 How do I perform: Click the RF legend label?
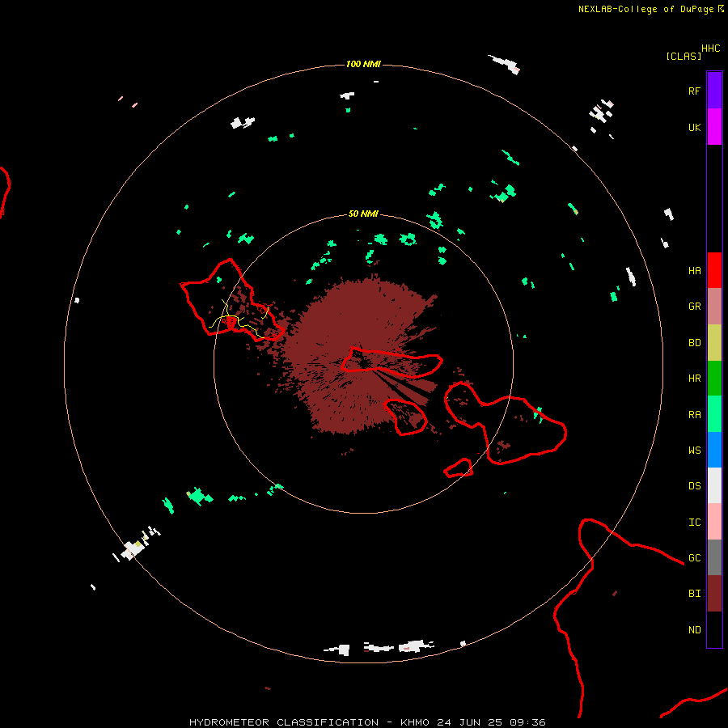coord(694,91)
